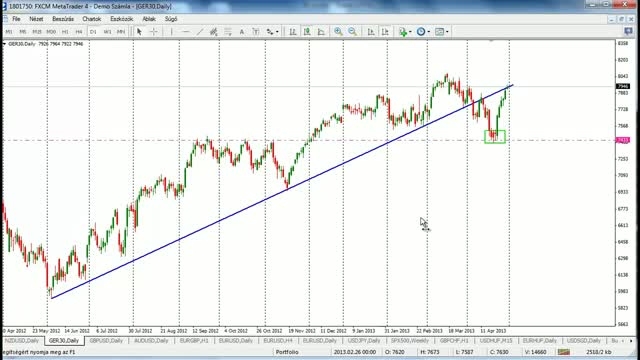
Task: Click the pink price level label
Action: 622,140
